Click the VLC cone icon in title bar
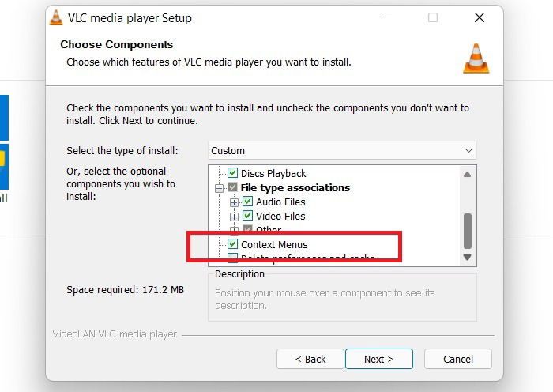Viewport: 553px width, 392px height. click(x=56, y=17)
